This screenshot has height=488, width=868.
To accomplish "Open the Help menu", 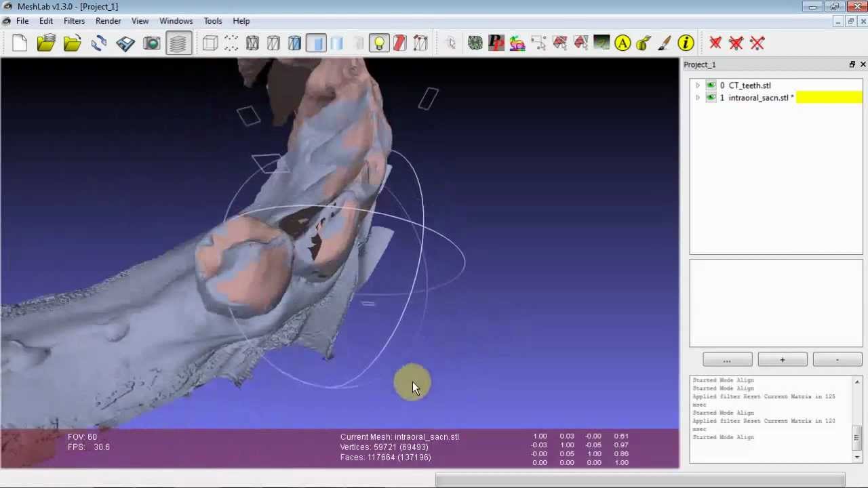I will (241, 21).
